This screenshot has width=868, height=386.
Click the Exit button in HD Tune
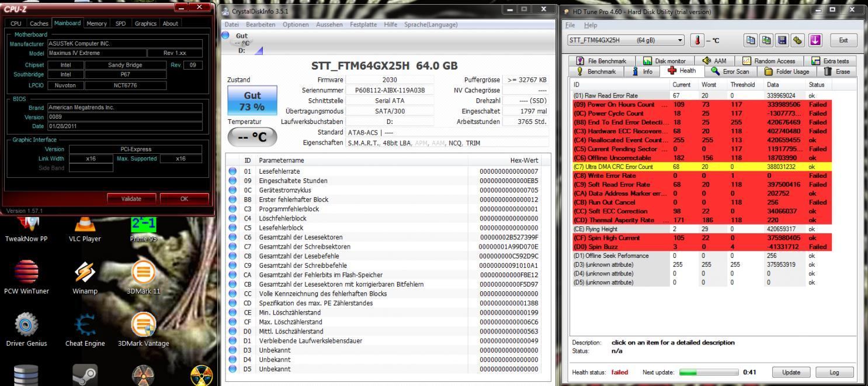coord(842,40)
